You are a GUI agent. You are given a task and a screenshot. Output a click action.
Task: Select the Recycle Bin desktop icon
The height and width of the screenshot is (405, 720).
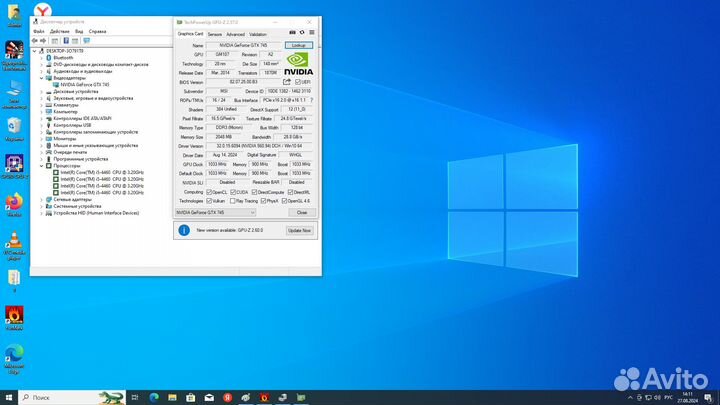(14, 129)
